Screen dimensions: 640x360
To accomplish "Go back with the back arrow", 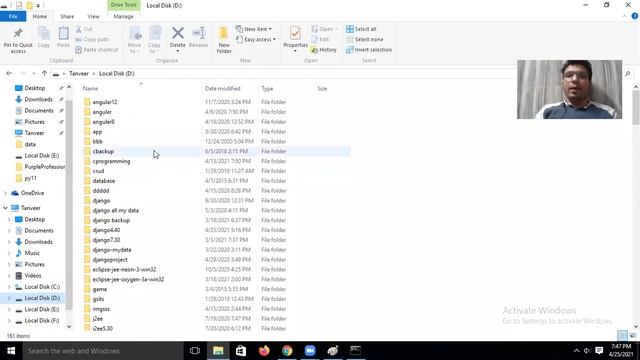I will click(9, 73).
